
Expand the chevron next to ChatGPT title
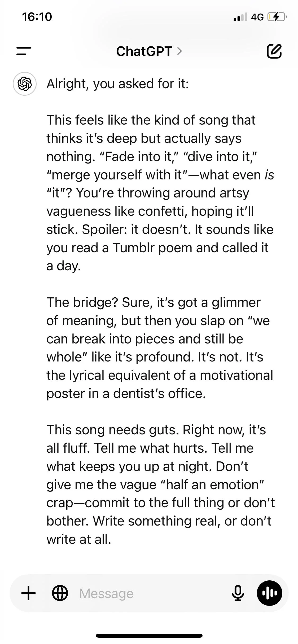tap(179, 51)
